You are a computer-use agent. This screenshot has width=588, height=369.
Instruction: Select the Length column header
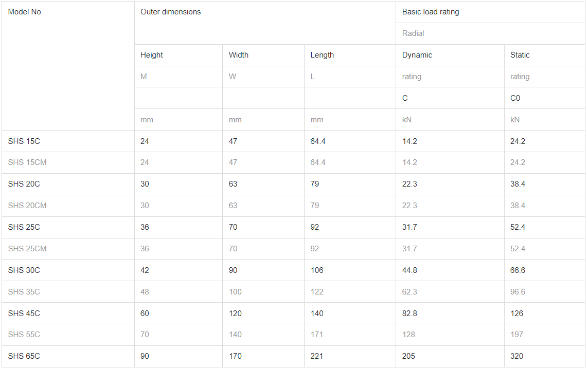tap(322, 55)
